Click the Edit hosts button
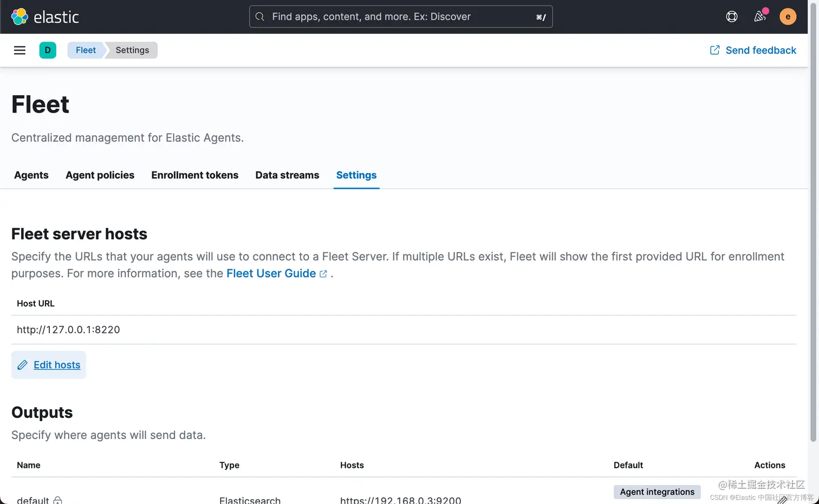Screen dimensions: 819x504 [x=56, y=365]
